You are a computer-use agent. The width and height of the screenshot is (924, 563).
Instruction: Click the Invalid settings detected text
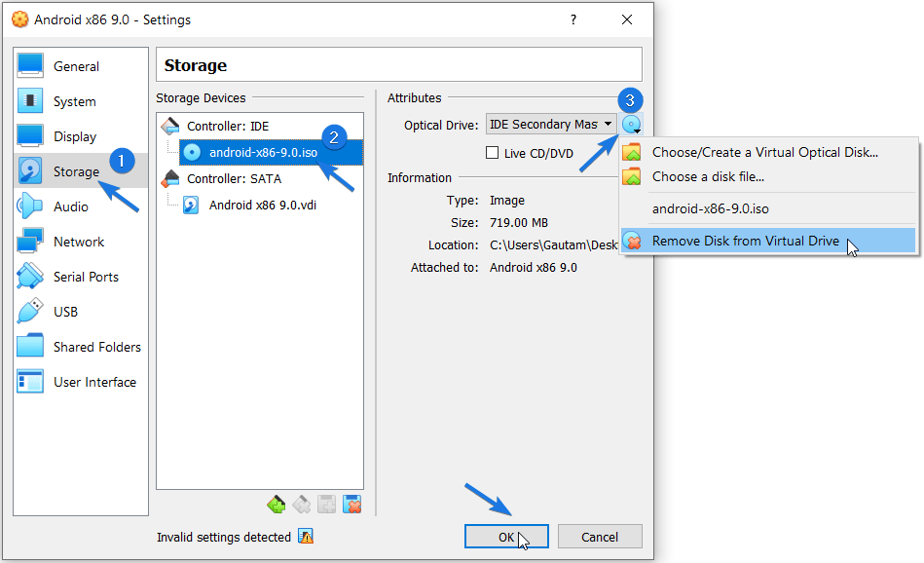pyautogui.click(x=224, y=537)
